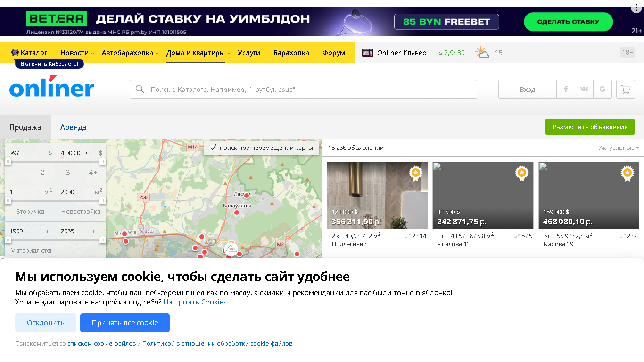The height and width of the screenshot is (362, 644).
Task: Open the Подлесная 4 listing photo
Action: (x=377, y=196)
